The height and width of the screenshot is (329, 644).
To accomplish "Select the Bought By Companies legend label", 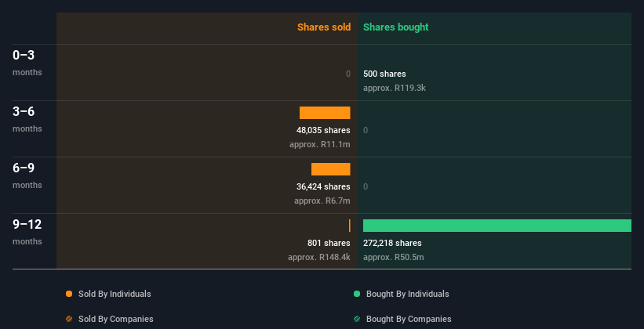I will 409,319.
